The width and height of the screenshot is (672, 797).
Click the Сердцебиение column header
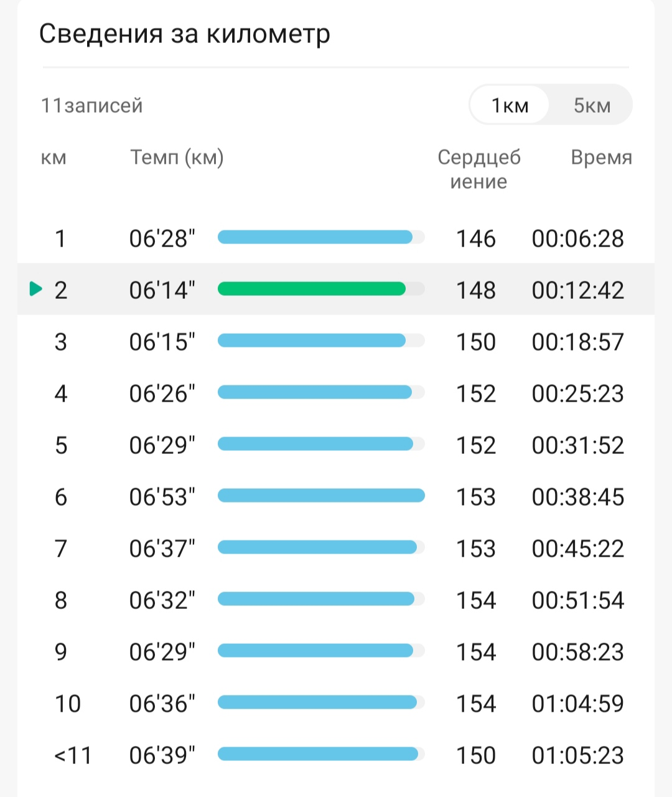[x=479, y=169]
